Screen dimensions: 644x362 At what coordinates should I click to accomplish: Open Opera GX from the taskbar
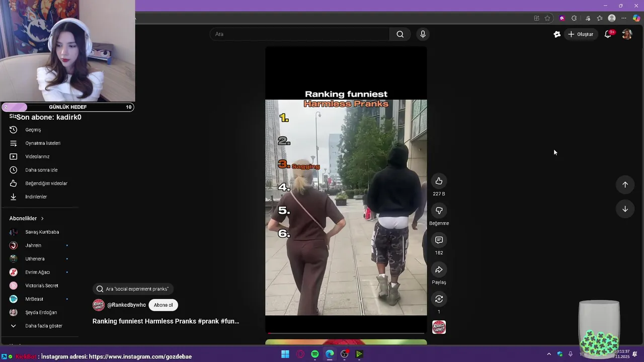[x=300, y=354]
